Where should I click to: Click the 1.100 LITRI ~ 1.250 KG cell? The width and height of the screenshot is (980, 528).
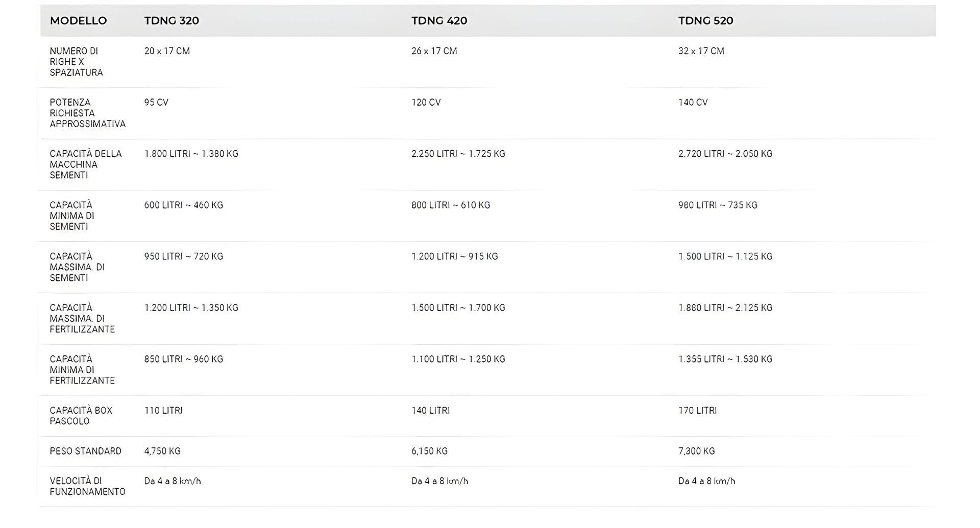coord(458,359)
